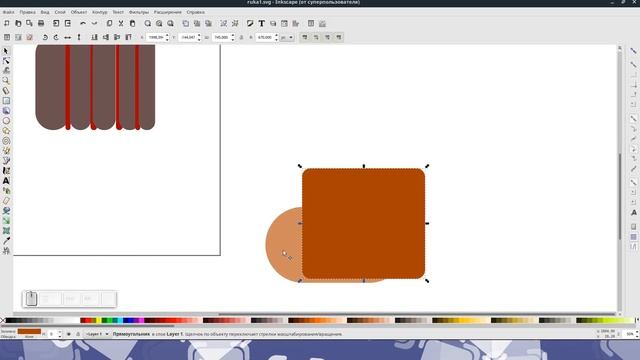640x360 pixels.
Task: Select the Selector arrow tool
Action: click(x=6, y=51)
